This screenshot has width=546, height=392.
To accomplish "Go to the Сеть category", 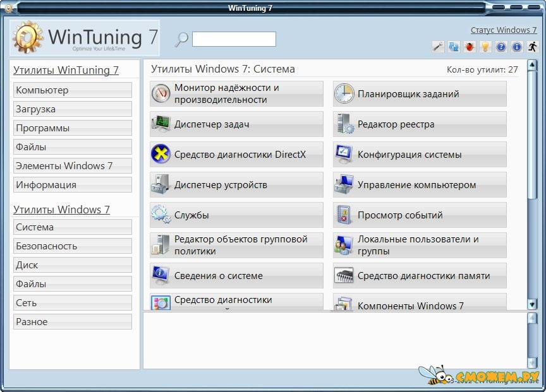I will 73,302.
